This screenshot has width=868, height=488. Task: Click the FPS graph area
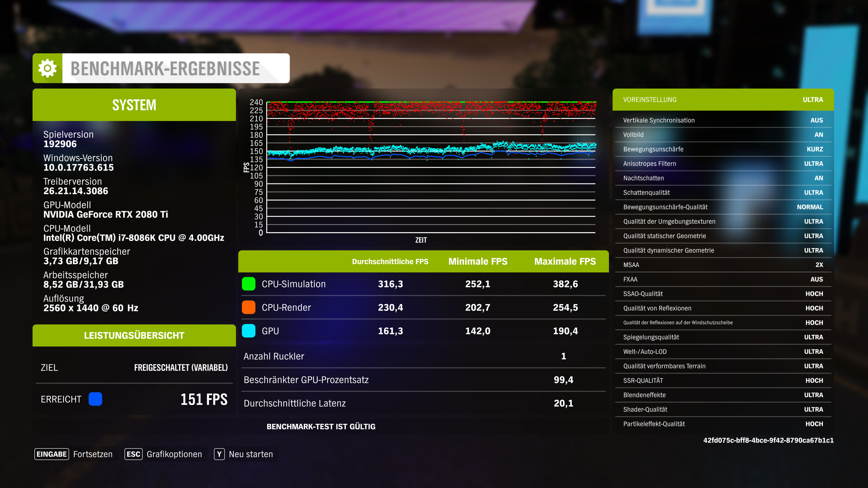coord(431,168)
